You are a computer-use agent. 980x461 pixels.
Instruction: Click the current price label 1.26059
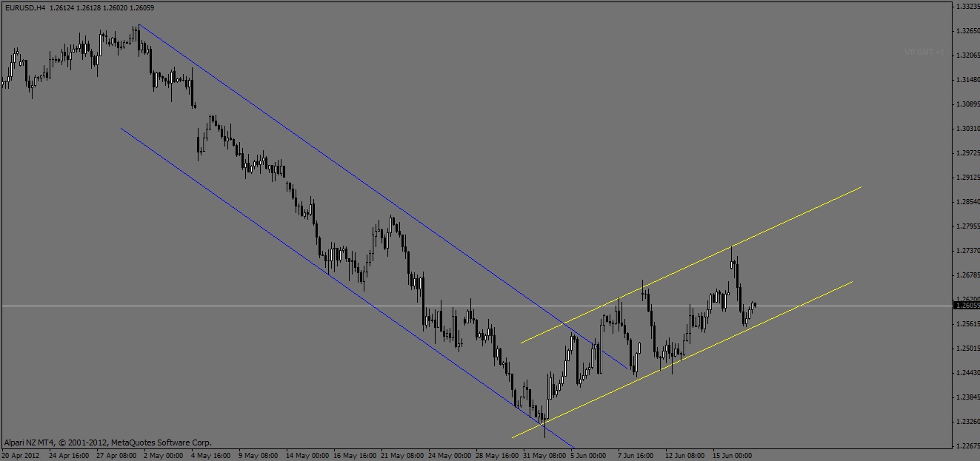pos(965,306)
